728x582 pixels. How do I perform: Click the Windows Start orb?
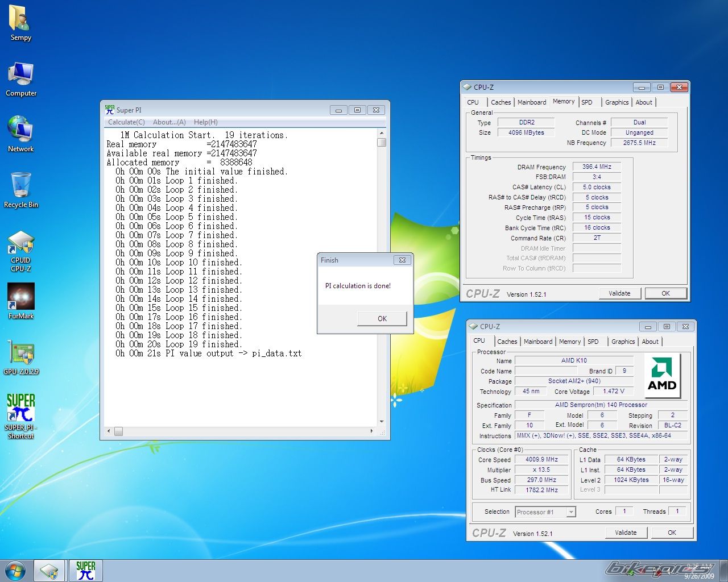coord(15,571)
